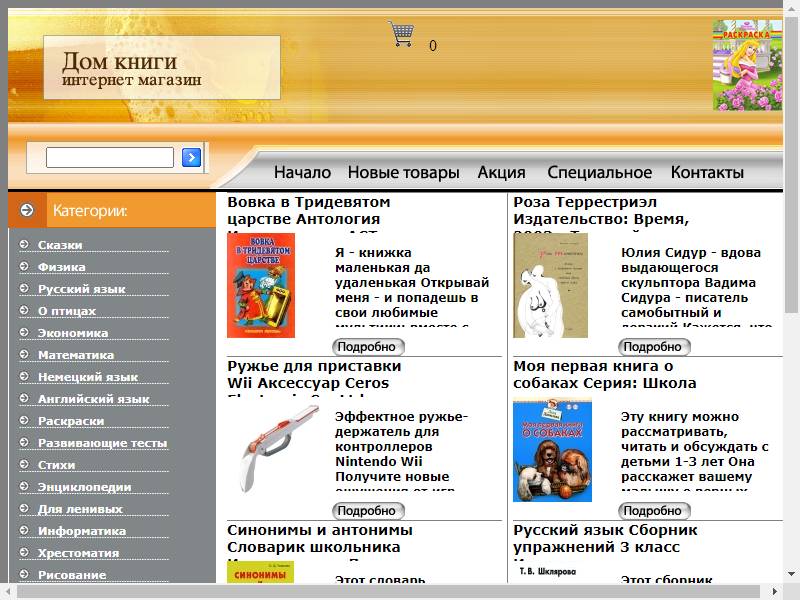Open the shopping cart icon
The height and width of the screenshot is (600, 800).
click(401, 34)
